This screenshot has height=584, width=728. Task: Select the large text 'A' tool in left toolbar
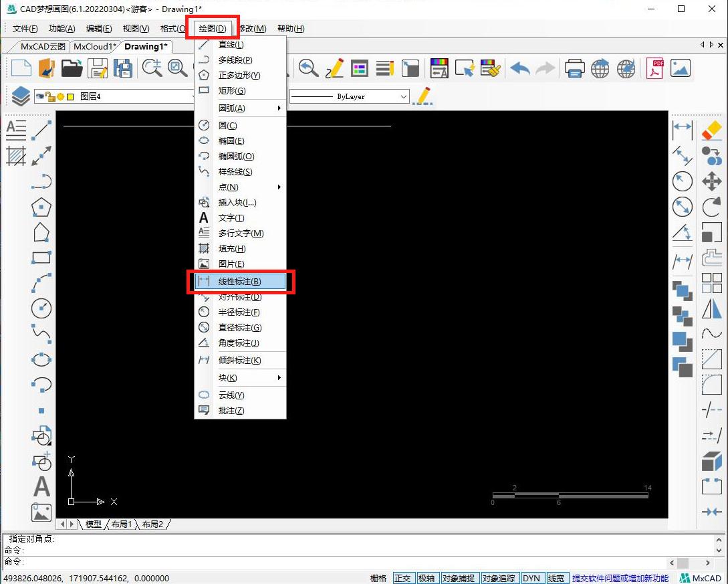(x=41, y=486)
